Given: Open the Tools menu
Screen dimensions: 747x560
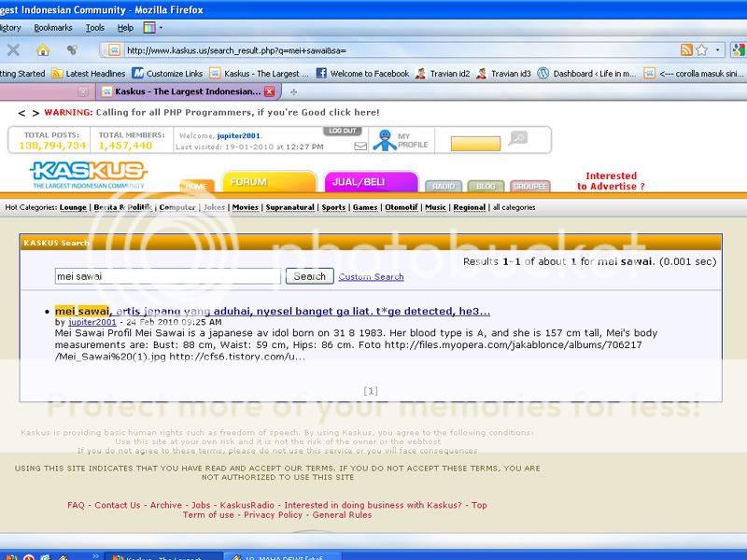Looking at the screenshot, I should (x=95, y=28).
